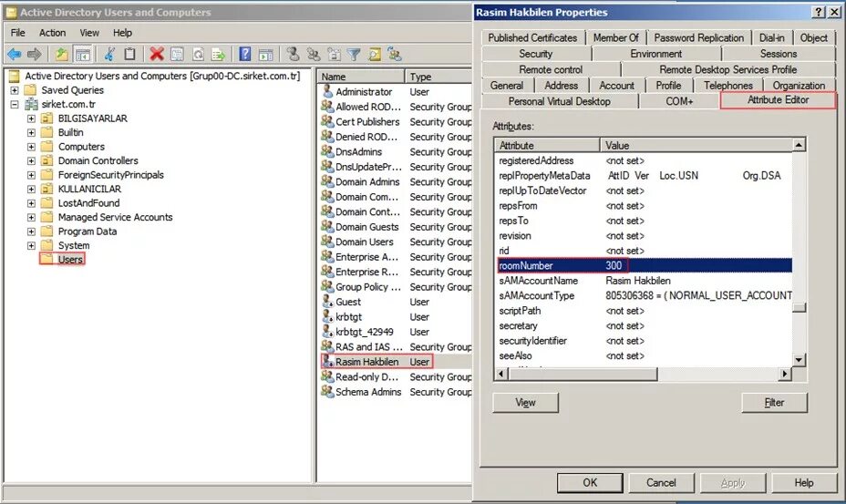The height and width of the screenshot is (504, 846).
Task: Select the System container in tree
Action: 74,245
